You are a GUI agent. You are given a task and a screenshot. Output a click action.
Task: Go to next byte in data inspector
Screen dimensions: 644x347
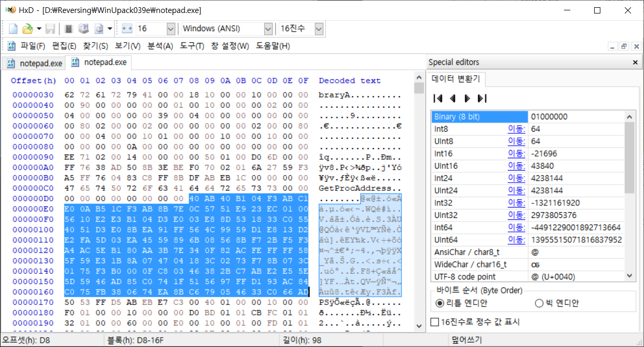(467, 98)
